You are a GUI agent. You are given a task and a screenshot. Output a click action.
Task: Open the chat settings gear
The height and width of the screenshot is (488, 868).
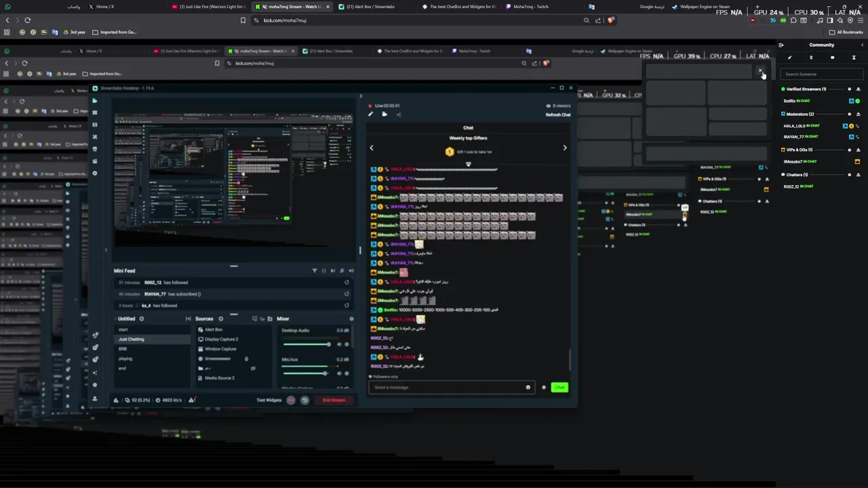tap(543, 387)
